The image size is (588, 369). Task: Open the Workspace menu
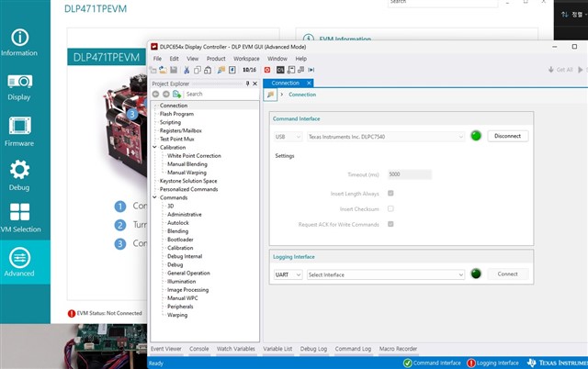pyautogui.click(x=246, y=59)
